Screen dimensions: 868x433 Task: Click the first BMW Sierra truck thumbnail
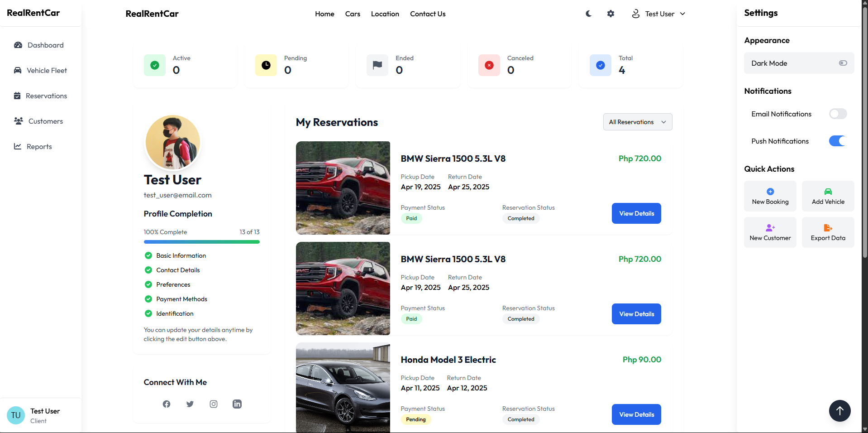tap(343, 188)
